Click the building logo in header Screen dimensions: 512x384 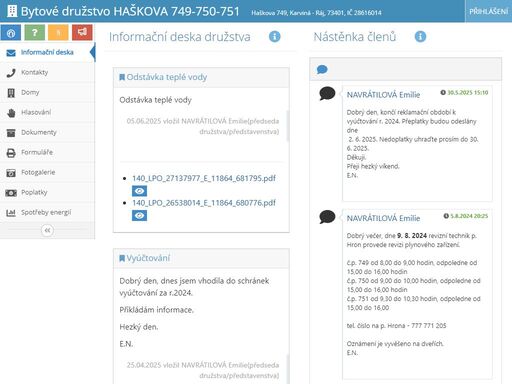coord(12,11)
